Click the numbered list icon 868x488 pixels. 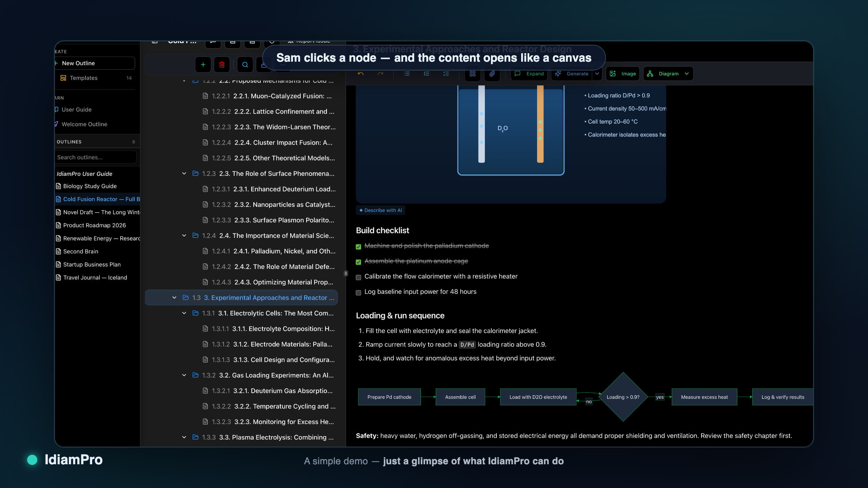click(x=427, y=74)
